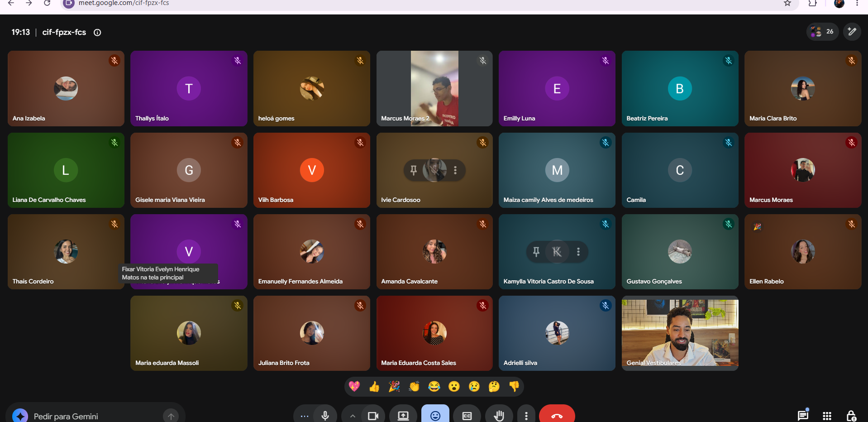Image resolution: width=868 pixels, height=422 pixels.
Task: Mute Ivie Cardosoo using center mic icon
Action: coord(434,170)
